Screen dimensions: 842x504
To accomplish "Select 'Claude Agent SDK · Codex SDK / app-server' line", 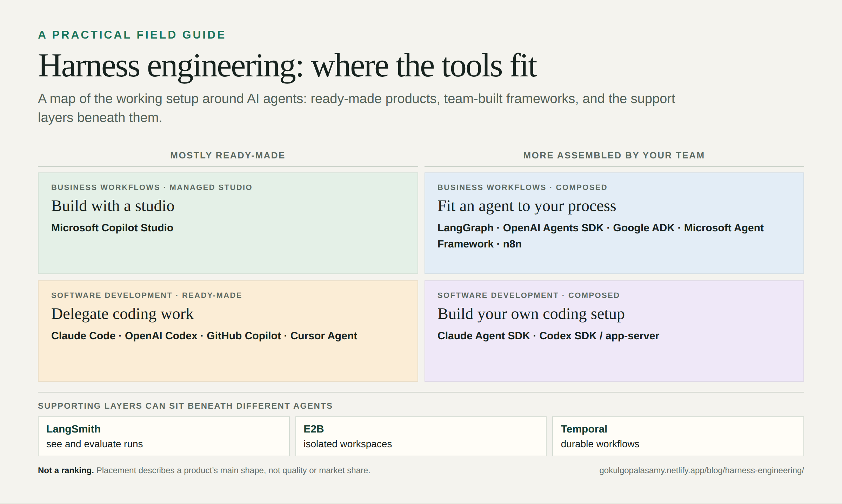I will (548, 336).
